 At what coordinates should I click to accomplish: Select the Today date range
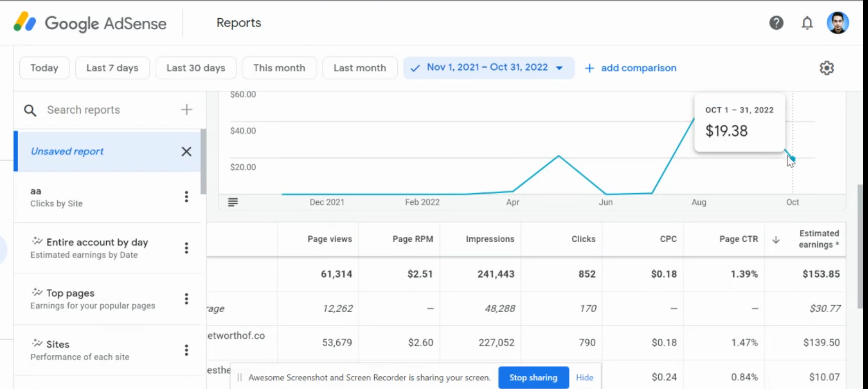[44, 68]
